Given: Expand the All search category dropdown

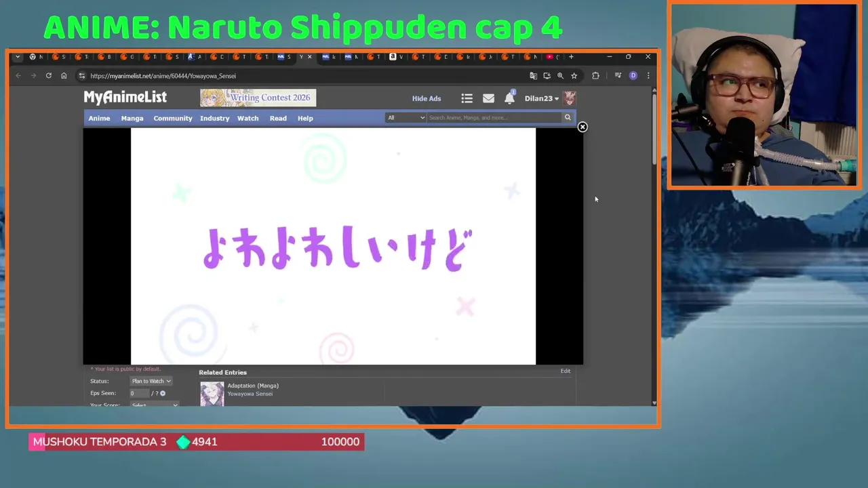Looking at the screenshot, I should (x=406, y=117).
